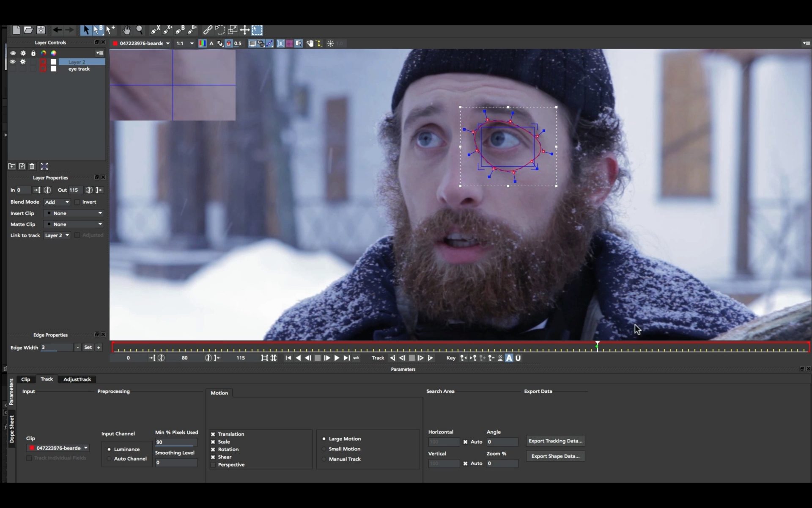
Task: Click the Edge Width Set button
Action: pyautogui.click(x=88, y=347)
